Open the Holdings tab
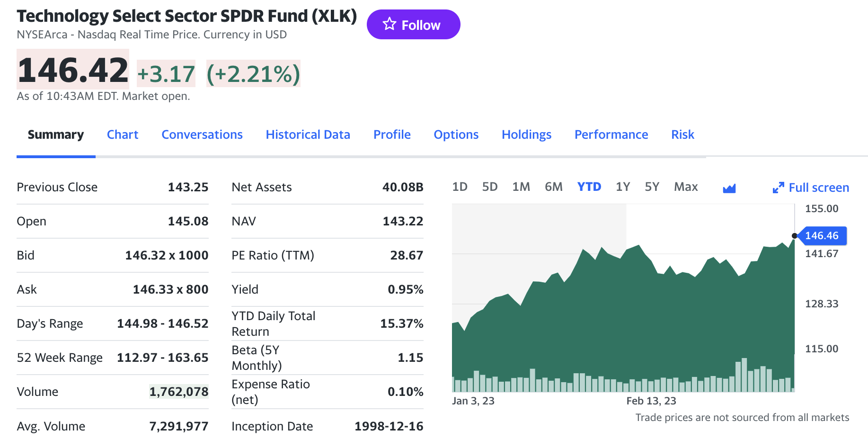 (x=526, y=135)
